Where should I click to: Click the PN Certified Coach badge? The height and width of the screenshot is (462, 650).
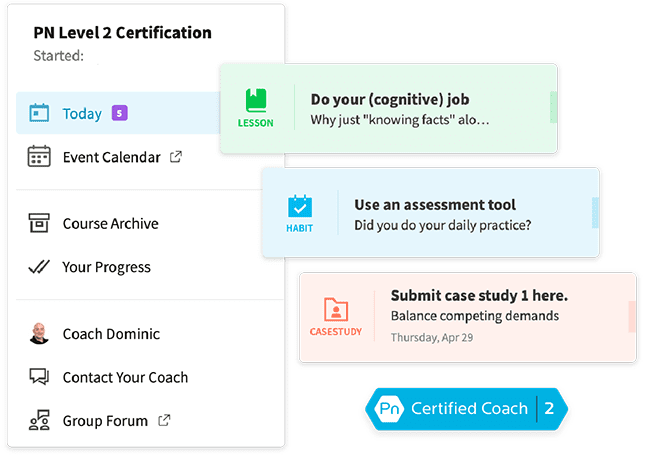468,408
